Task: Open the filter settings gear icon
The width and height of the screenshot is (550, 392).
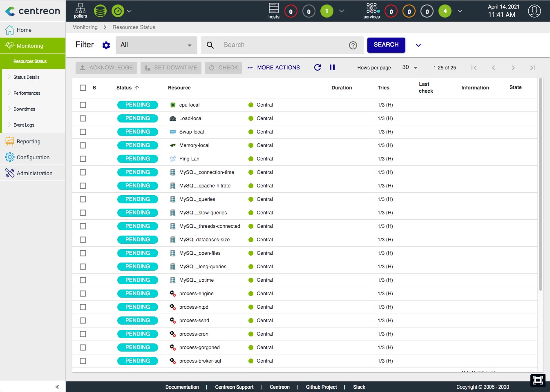Action: point(106,45)
